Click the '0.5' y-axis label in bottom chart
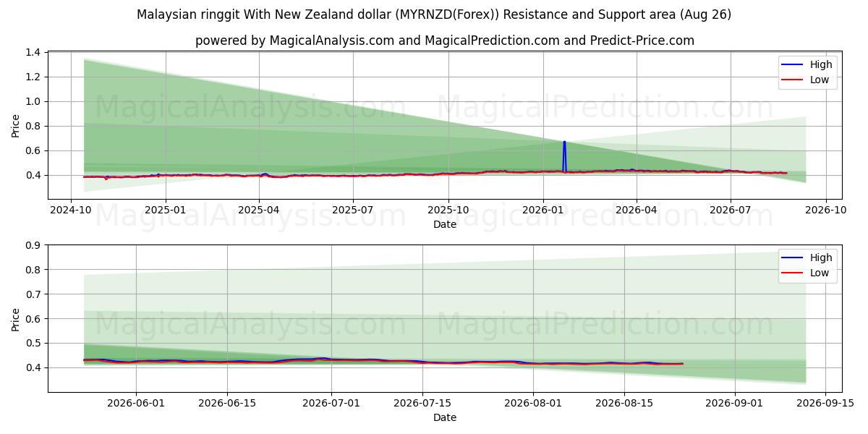The height and width of the screenshot is (434, 868). 35,344
